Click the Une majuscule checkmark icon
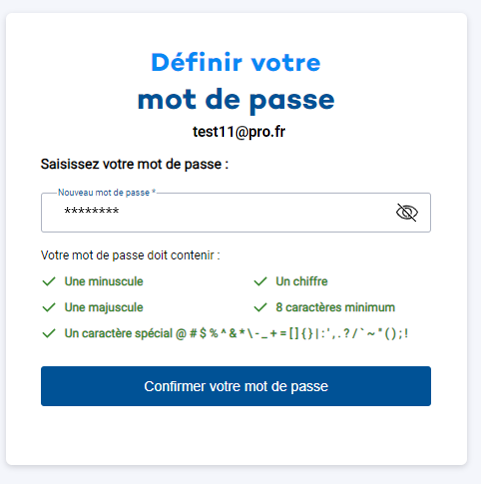Screen dimensions: 481x484 pyautogui.click(x=49, y=307)
